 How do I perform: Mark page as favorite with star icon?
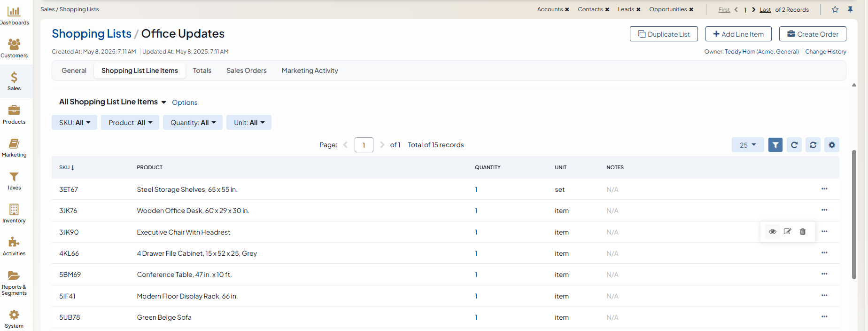coord(835,9)
